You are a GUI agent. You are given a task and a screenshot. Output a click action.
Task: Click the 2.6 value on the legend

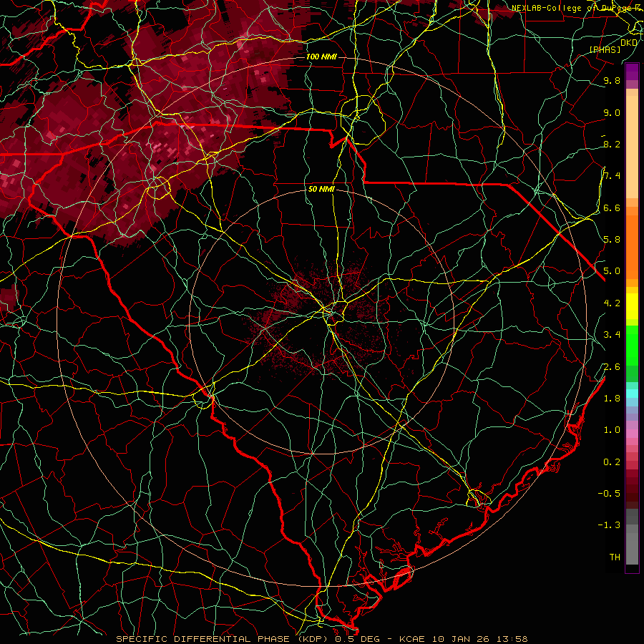[x=612, y=366]
